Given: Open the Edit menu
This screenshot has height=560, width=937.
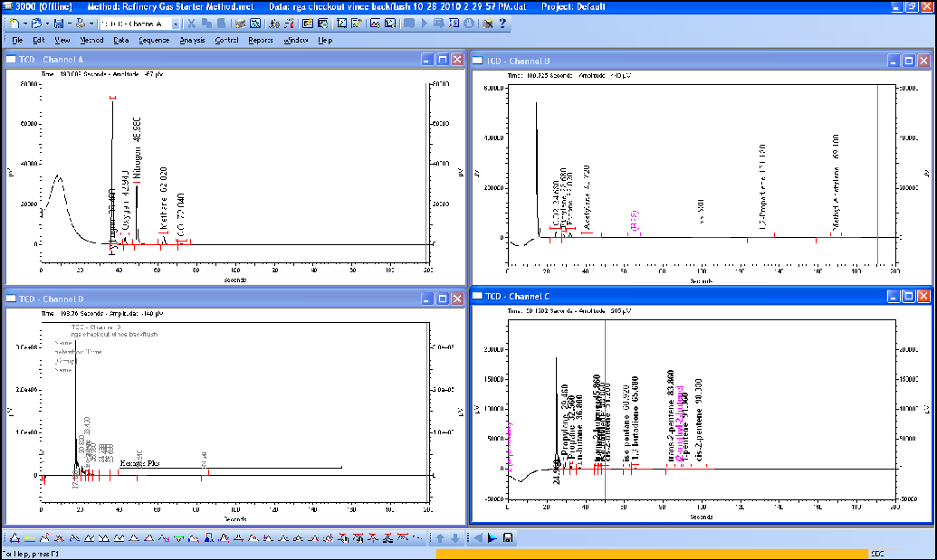Looking at the screenshot, I should [38, 40].
